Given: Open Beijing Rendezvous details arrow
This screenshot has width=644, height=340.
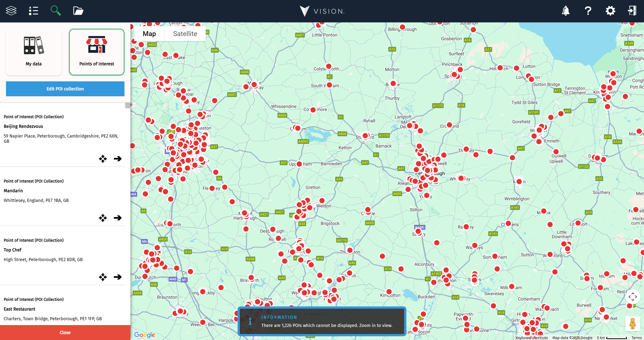Looking at the screenshot, I should point(118,158).
